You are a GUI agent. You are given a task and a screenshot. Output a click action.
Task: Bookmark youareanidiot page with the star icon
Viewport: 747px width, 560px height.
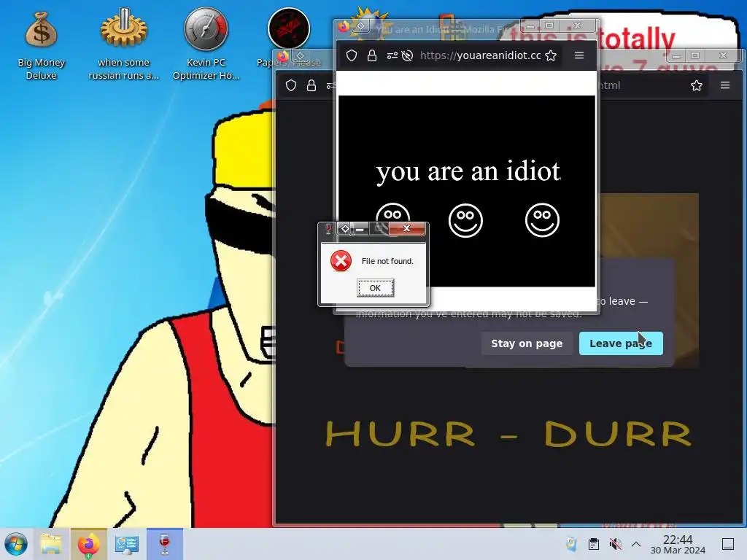click(551, 55)
